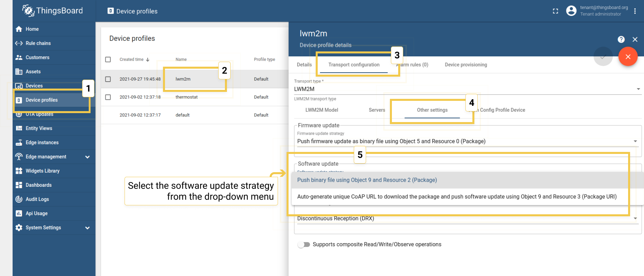Choose Push binary file using Object 9 option
Viewport: 644px width, 276px height.
coord(367,180)
